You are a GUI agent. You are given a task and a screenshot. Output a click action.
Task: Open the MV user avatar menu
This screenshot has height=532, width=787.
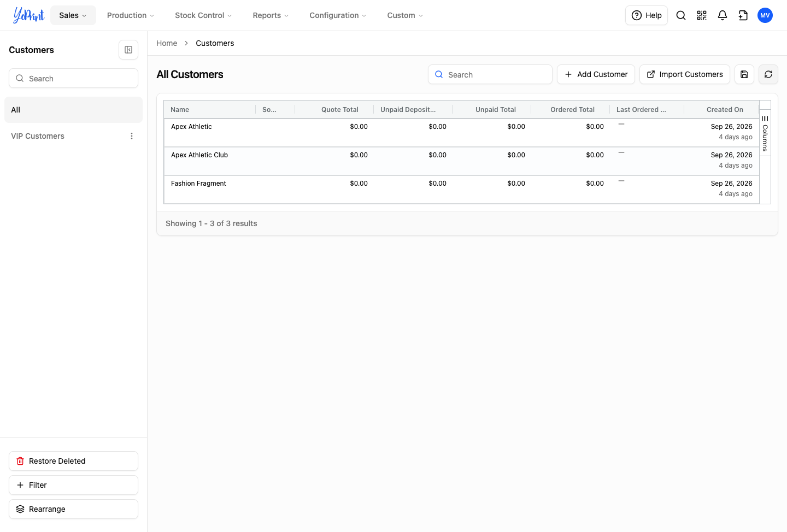[x=765, y=15]
